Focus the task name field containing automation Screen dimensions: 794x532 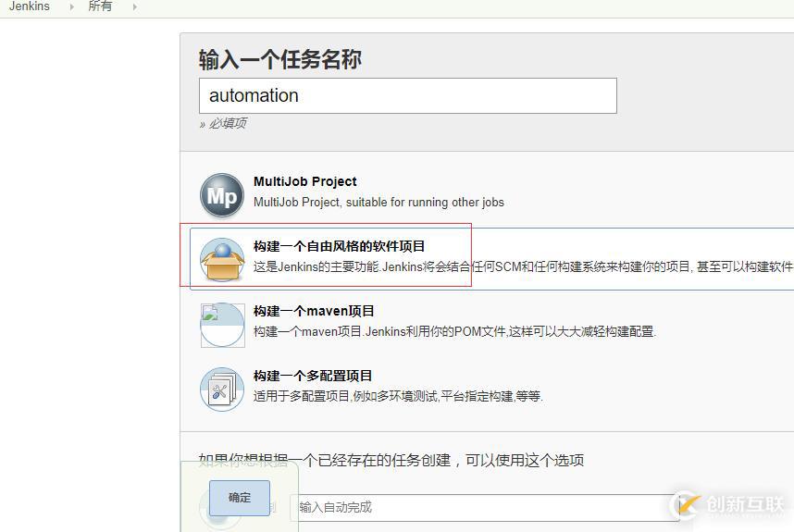point(407,95)
